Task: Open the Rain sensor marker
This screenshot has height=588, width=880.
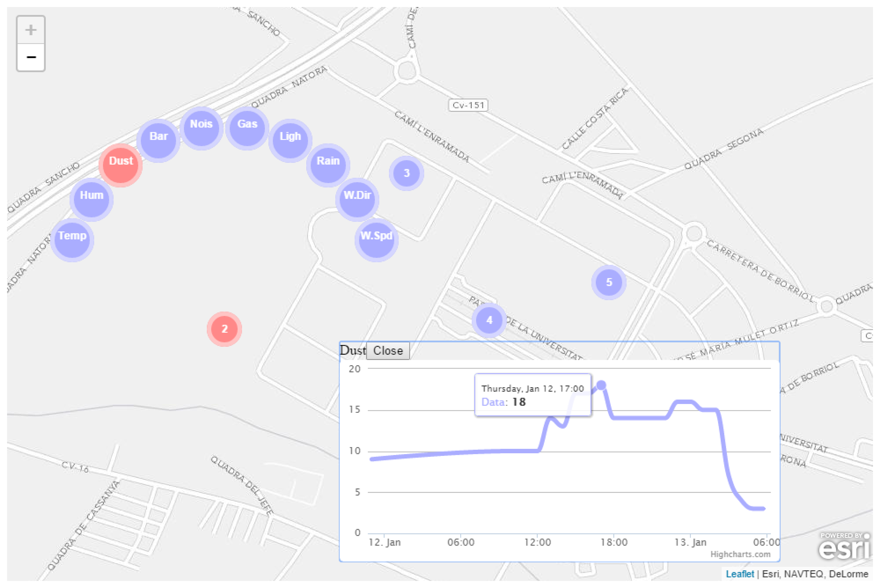Action: point(328,165)
